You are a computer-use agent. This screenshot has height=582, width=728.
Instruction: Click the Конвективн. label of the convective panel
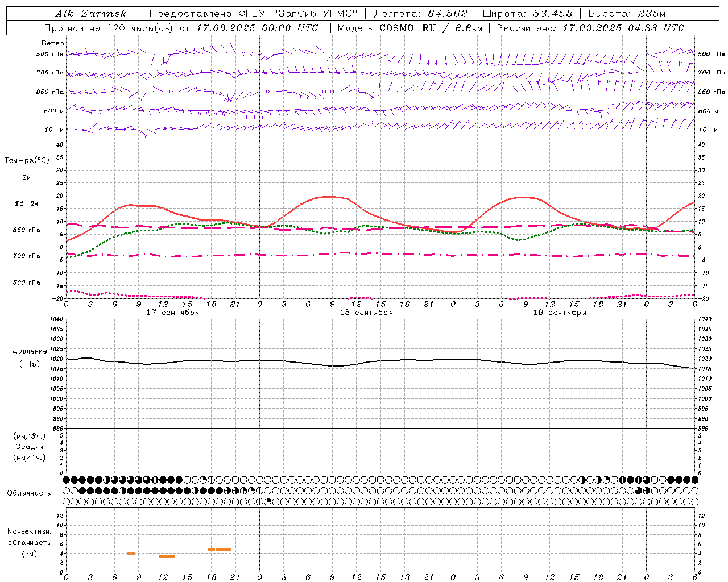click(29, 531)
